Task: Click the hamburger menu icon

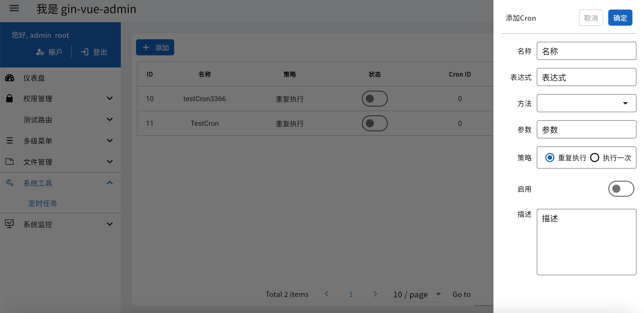Action: tap(14, 9)
